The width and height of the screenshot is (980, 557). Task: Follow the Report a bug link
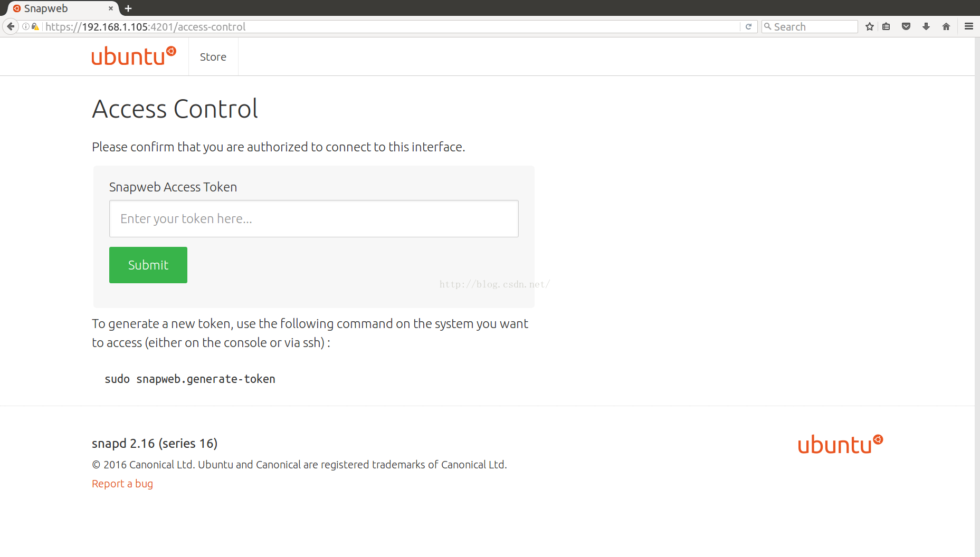tap(122, 484)
